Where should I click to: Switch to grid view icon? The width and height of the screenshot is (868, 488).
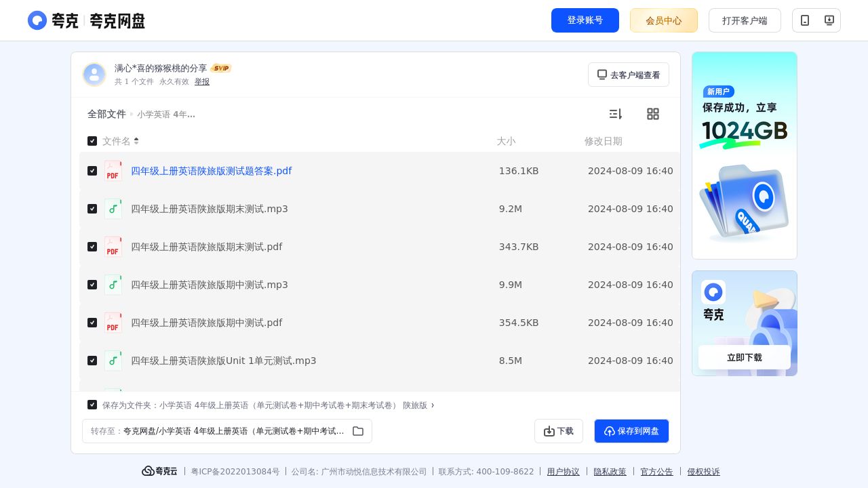click(x=653, y=114)
